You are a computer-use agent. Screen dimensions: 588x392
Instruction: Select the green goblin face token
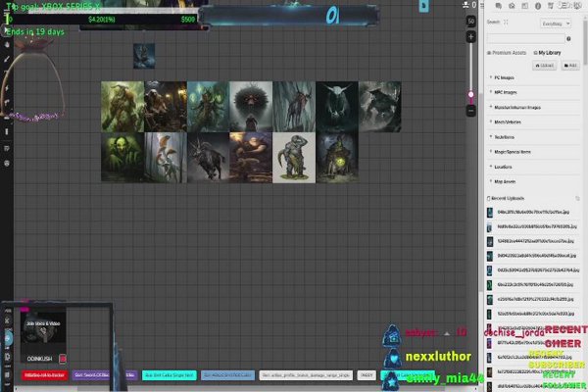click(x=122, y=158)
